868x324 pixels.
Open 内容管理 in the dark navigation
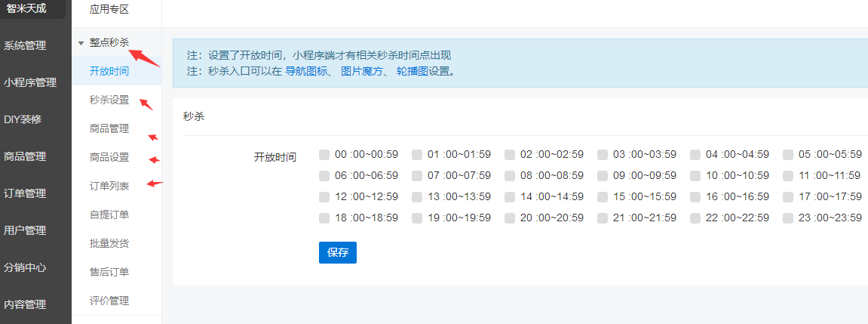(25, 304)
